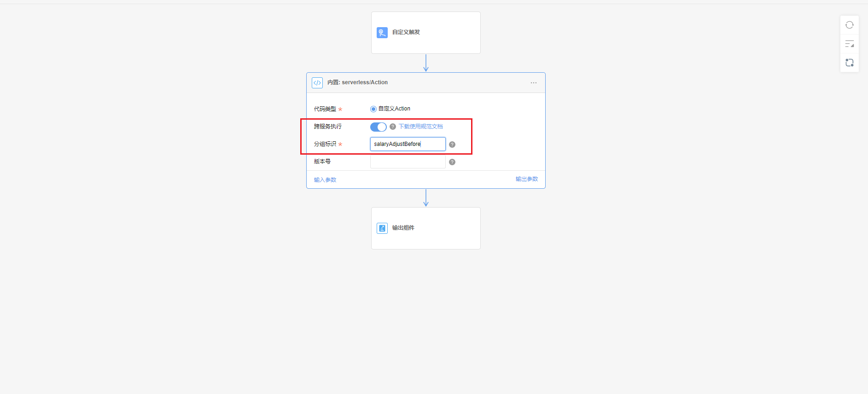868x394 pixels.
Task: Expand the 输出参数 section
Action: click(x=527, y=179)
